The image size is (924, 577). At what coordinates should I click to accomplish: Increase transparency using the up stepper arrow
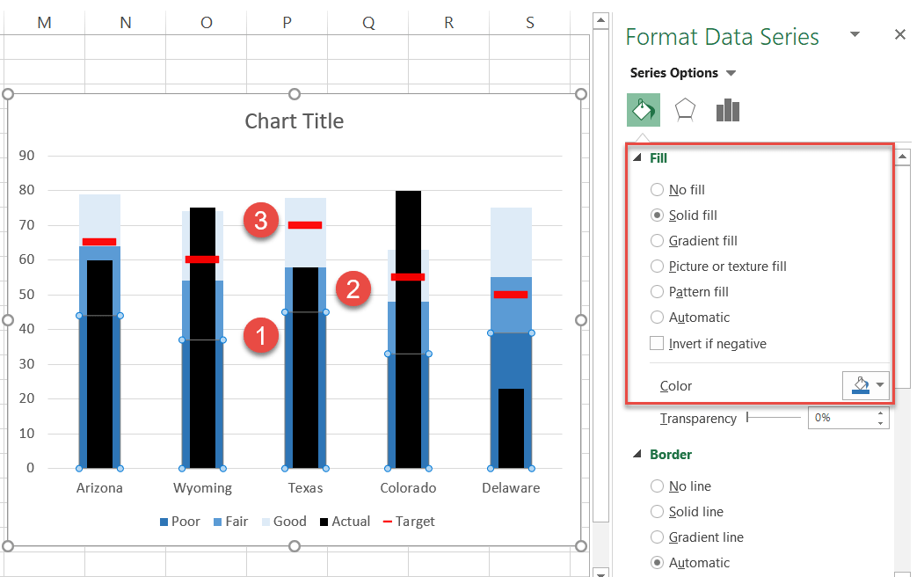pos(882,413)
